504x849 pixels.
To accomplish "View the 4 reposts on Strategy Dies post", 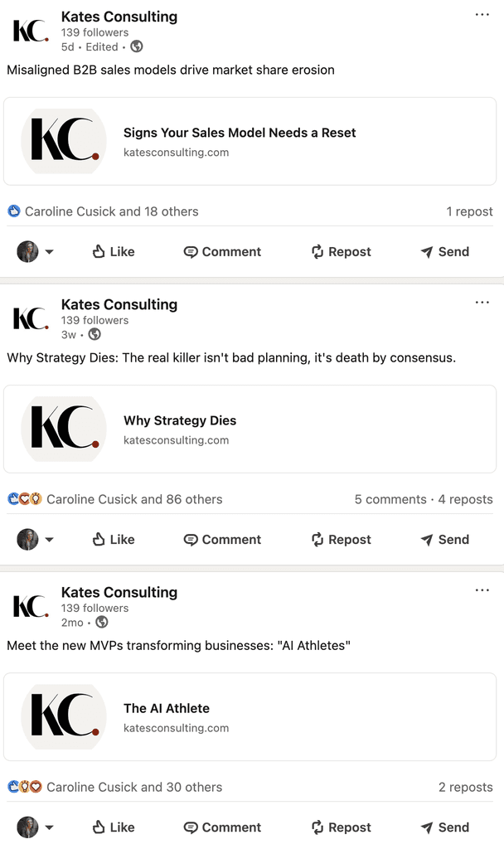I will (466, 499).
